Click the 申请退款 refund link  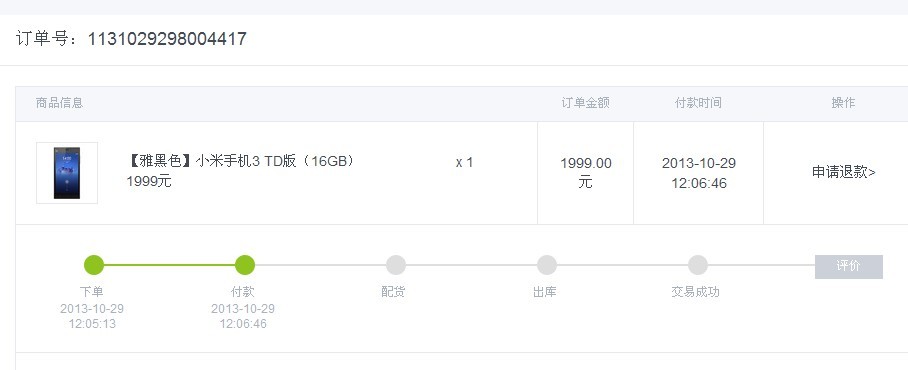tap(843, 172)
